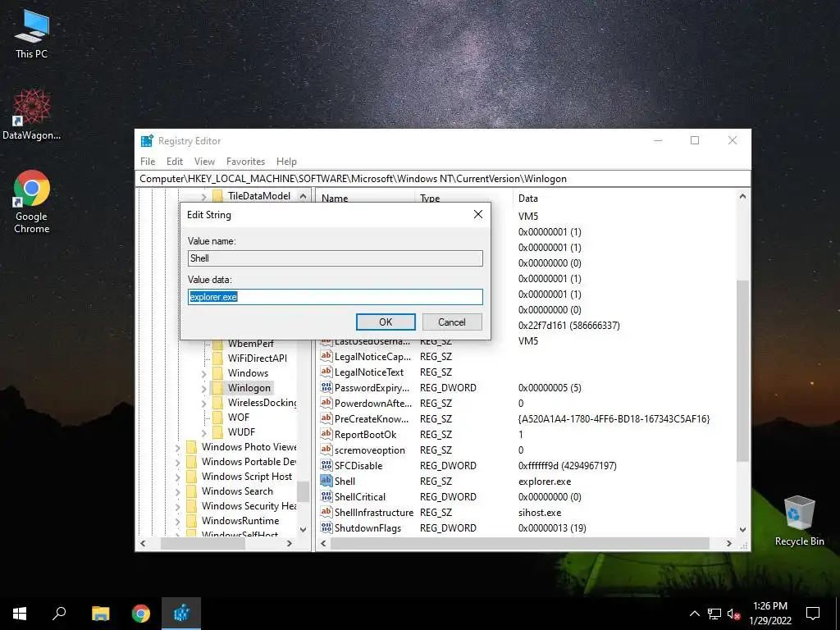The width and height of the screenshot is (840, 630).
Task: Click the ShutdownFlags DWORD icon
Action: tap(326, 527)
